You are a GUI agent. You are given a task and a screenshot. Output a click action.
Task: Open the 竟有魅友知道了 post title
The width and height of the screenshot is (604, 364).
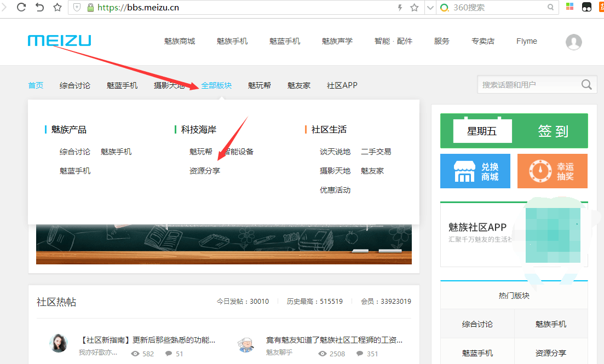click(x=334, y=340)
